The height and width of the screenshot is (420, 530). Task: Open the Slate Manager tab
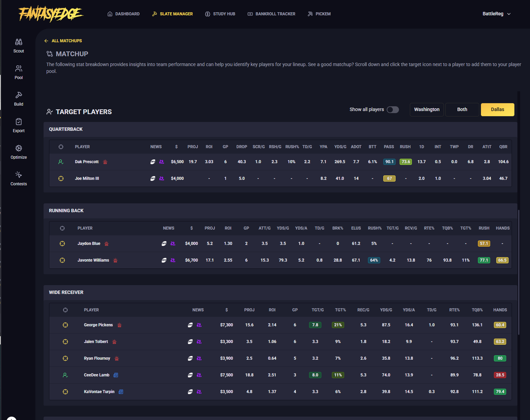point(173,14)
